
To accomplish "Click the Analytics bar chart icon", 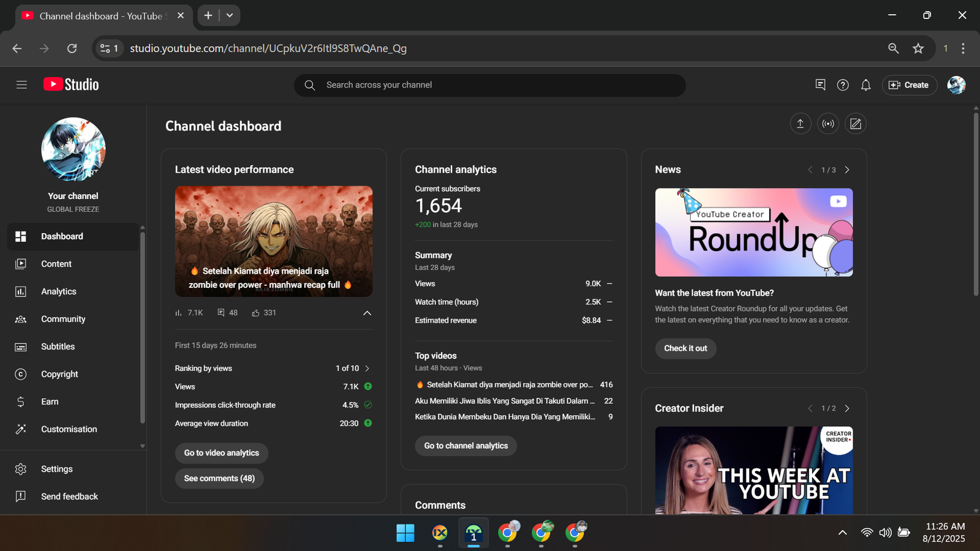I will (x=21, y=291).
